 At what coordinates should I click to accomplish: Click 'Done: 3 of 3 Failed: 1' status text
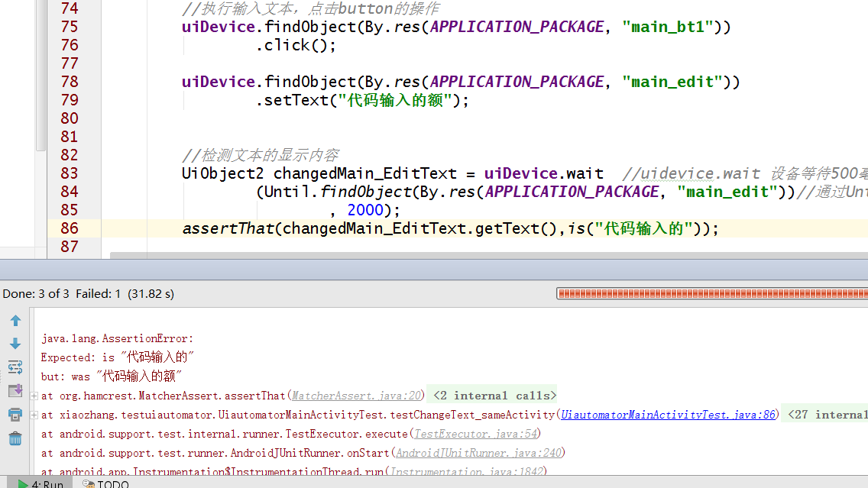[61, 294]
